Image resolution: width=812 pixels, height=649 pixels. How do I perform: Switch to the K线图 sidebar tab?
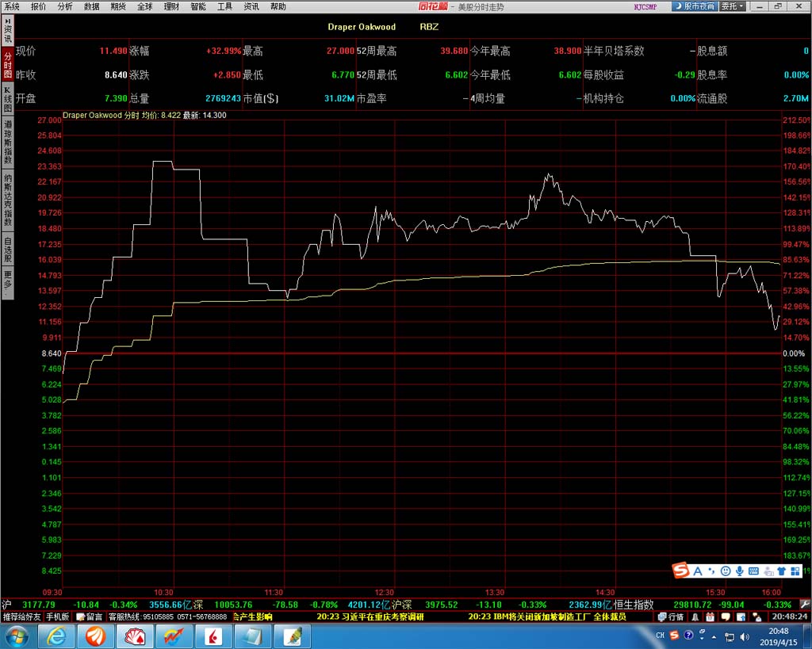pyautogui.click(x=8, y=99)
